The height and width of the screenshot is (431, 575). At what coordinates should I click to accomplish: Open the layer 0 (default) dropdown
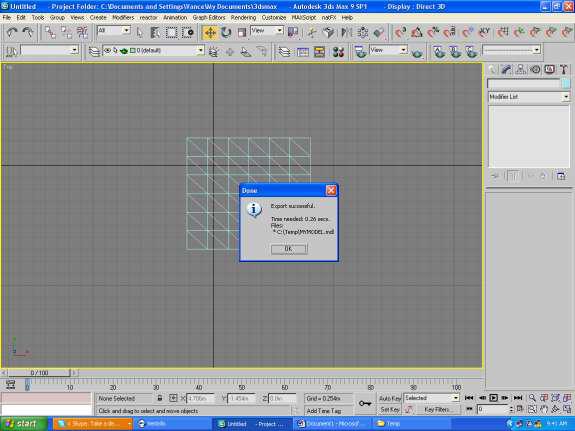point(153,51)
